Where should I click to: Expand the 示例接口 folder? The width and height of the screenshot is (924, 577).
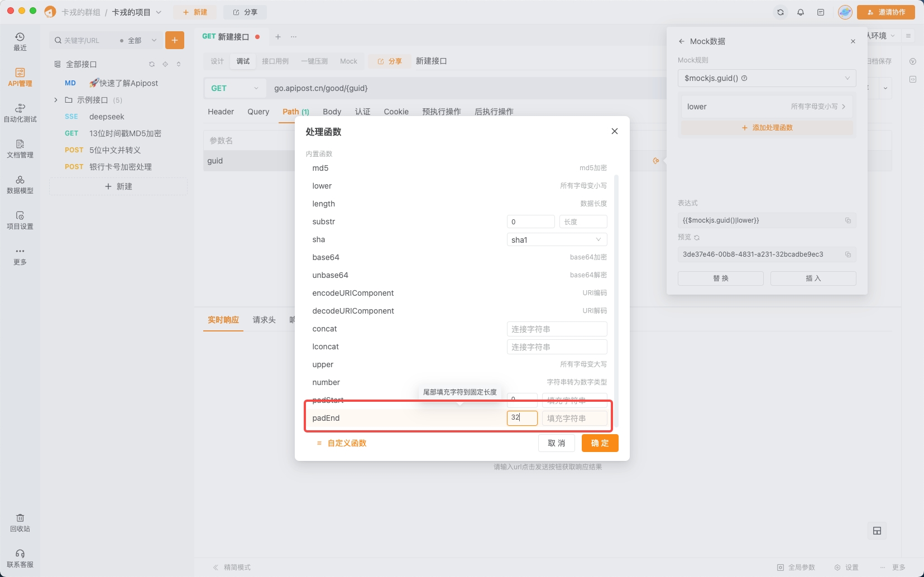pyautogui.click(x=56, y=100)
